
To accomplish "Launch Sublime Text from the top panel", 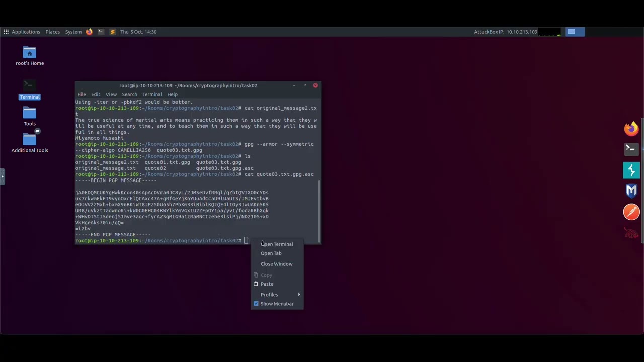I will tap(112, 32).
